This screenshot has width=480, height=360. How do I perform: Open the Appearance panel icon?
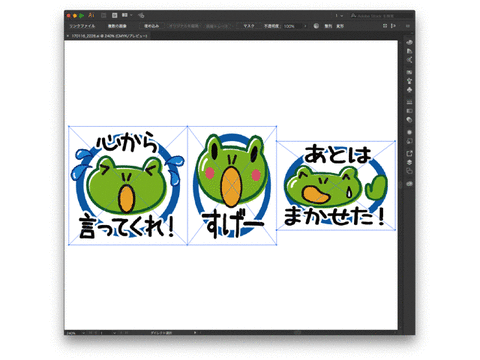(409, 132)
